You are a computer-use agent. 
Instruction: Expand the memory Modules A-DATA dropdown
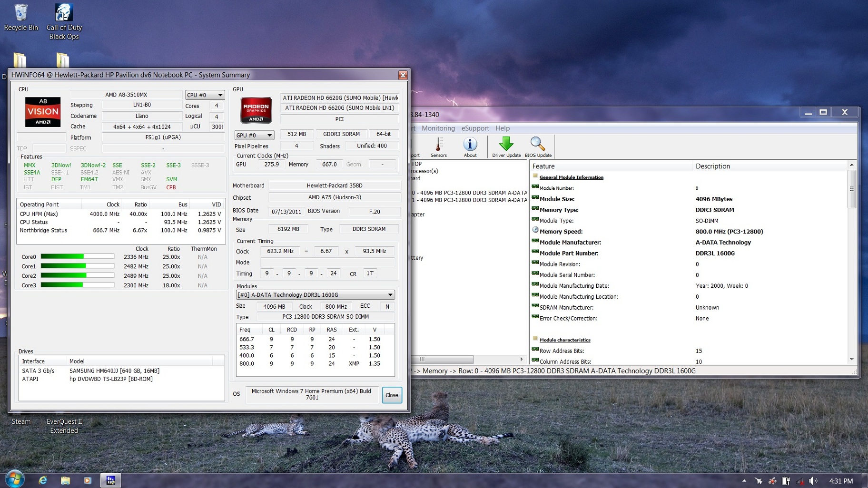tap(315, 295)
